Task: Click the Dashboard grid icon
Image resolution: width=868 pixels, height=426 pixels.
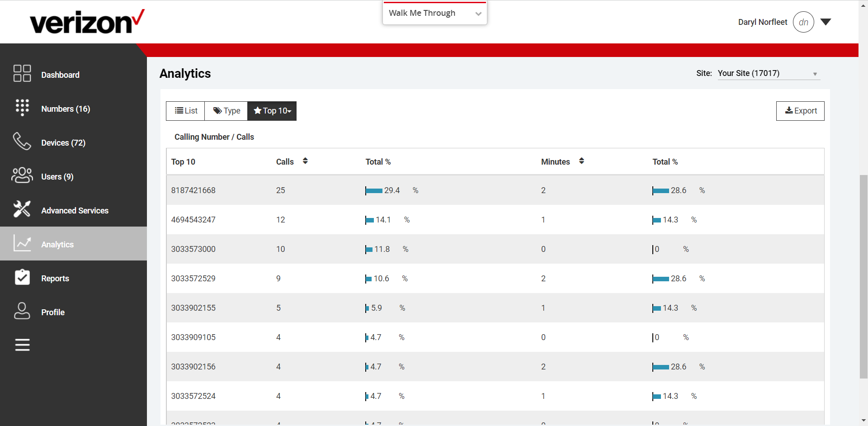Action: click(x=22, y=73)
